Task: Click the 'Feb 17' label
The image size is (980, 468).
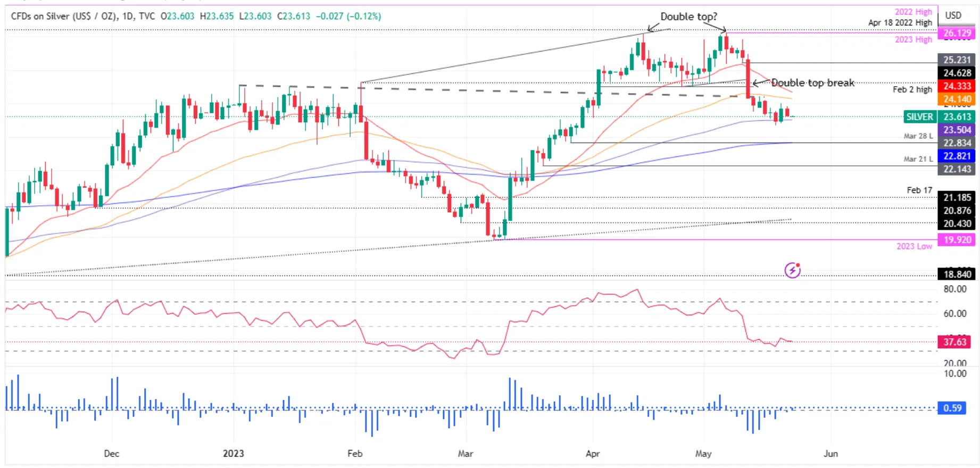Action: [919, 190]
